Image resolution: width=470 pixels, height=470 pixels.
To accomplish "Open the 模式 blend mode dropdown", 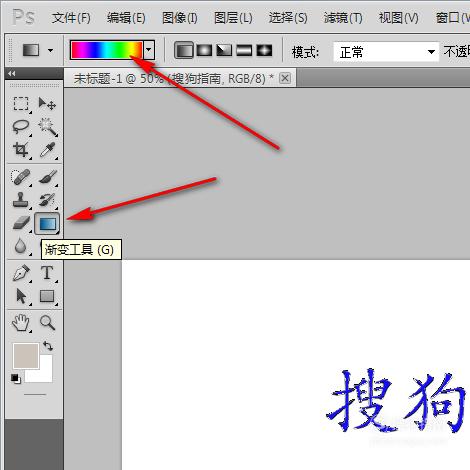I will (x=386, y=52).
